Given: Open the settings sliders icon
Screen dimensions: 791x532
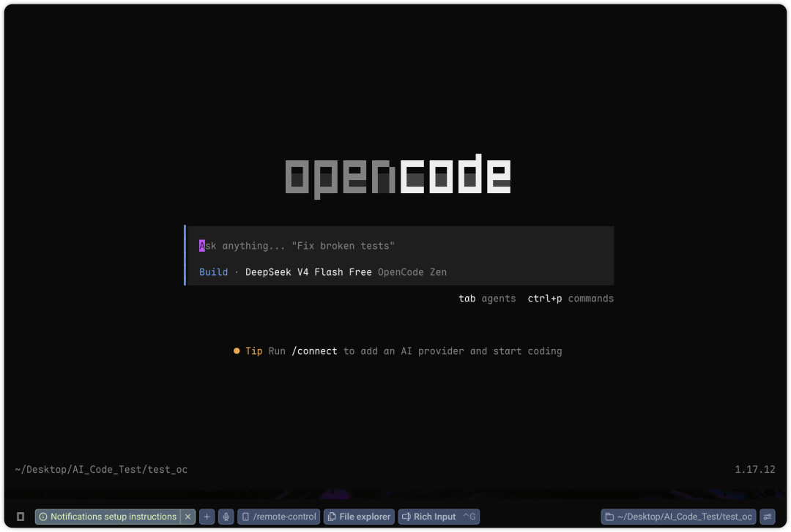Looking at the screenshot, I should [768, 517].
